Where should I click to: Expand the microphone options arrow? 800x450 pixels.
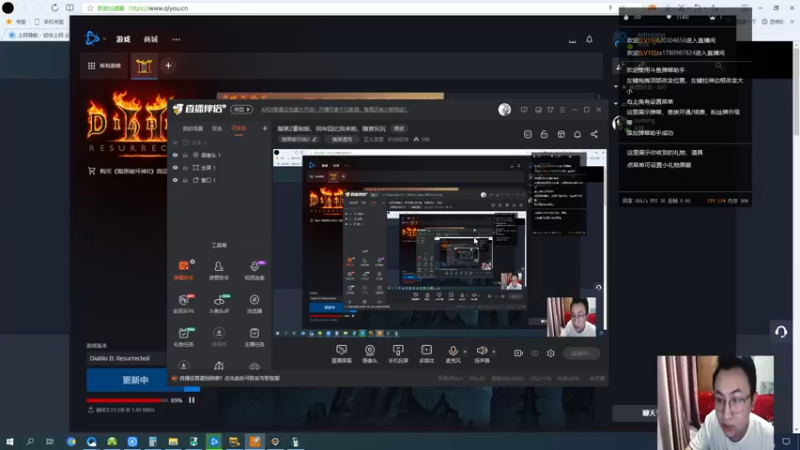click(x=465, y=351)
